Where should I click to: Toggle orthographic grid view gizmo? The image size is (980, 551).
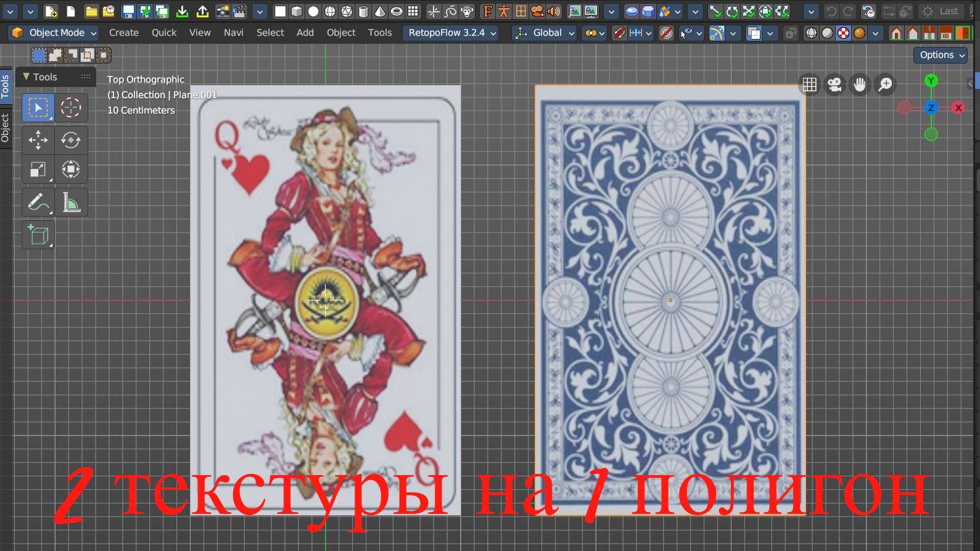pyautogui.click(x=810, y=84)
